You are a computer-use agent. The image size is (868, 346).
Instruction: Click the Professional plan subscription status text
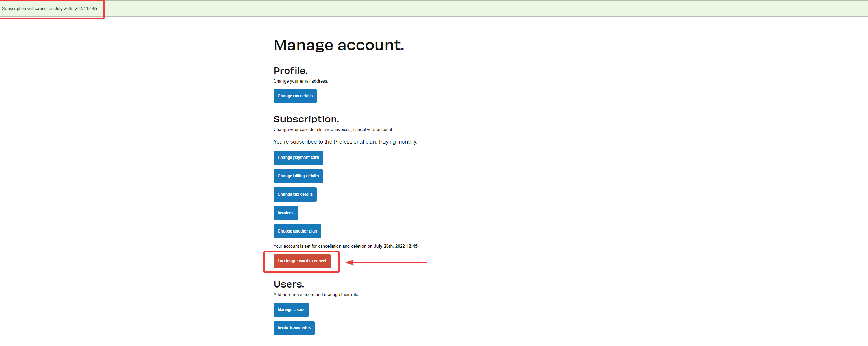345,142
